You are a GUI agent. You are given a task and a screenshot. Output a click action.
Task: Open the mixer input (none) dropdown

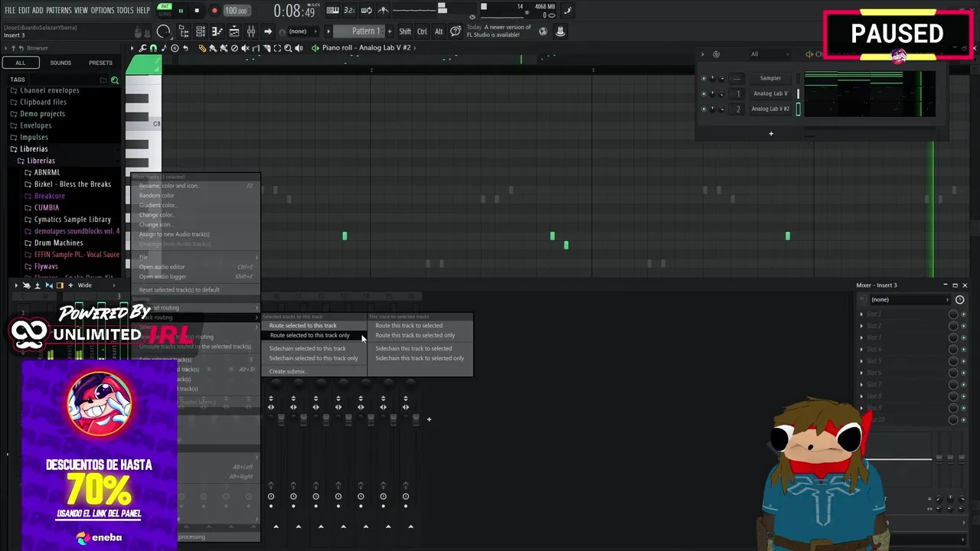(x=909, y=299)
